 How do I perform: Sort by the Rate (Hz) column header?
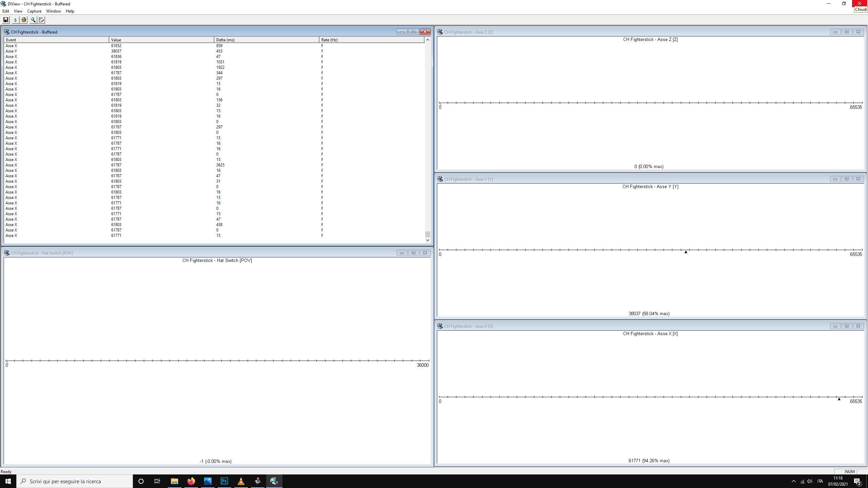point(372,40)
